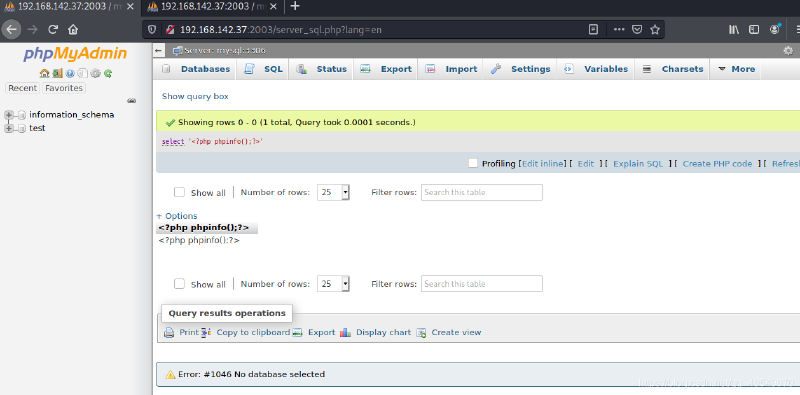Click the Save to Pocket icon
This screenshot has height=395, width=800.
point(637,30)
